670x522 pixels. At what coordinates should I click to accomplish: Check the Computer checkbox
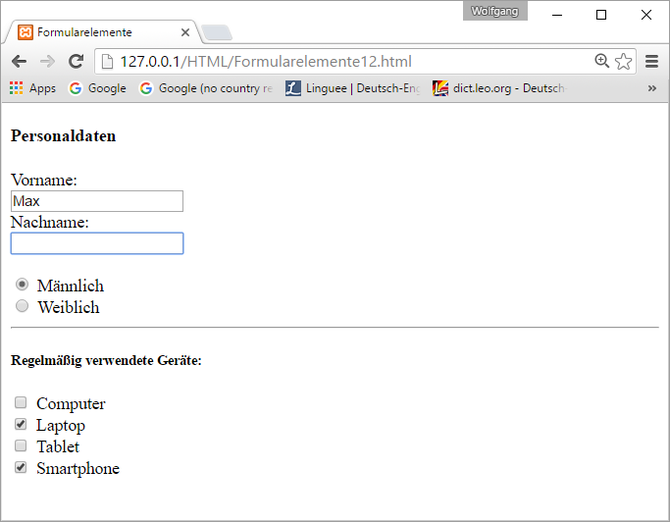click(x=21, y=402)
